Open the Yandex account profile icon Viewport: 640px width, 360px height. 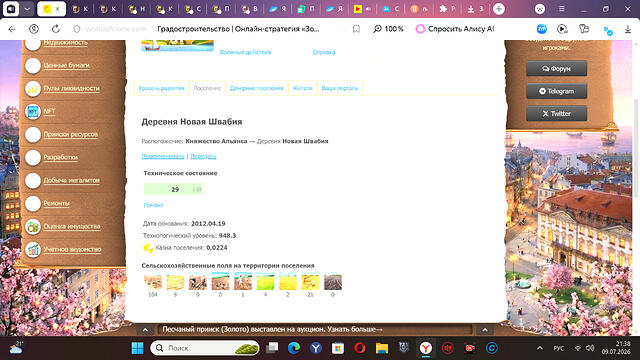[34, 29]
